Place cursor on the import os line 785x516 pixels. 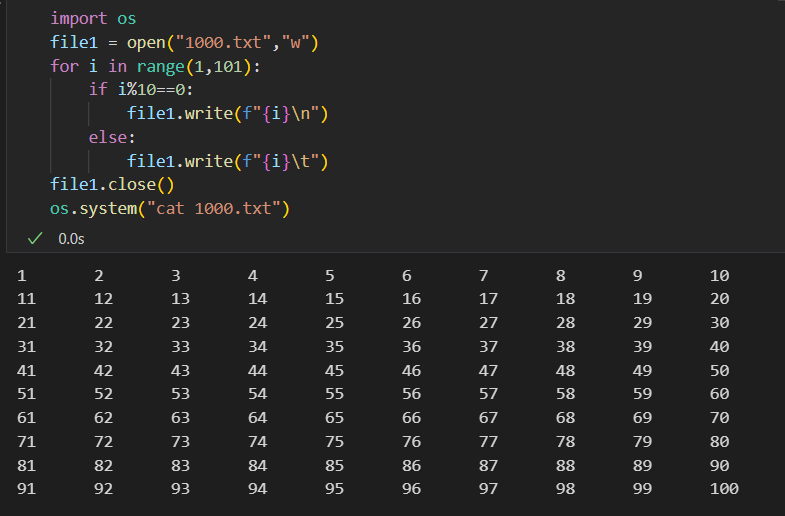(93, 18)
